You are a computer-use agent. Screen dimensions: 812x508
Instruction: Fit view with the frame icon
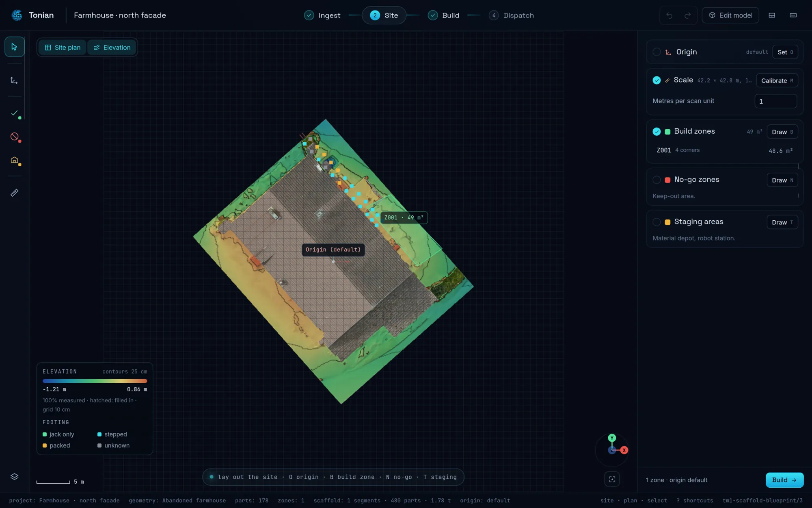tap(612, 479)
